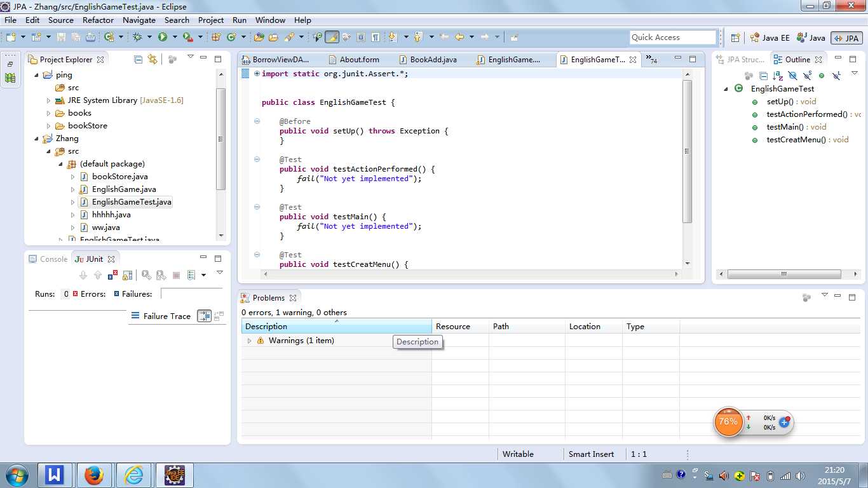Toggle Hide Fields in Outline toolbar

[792, 76]
